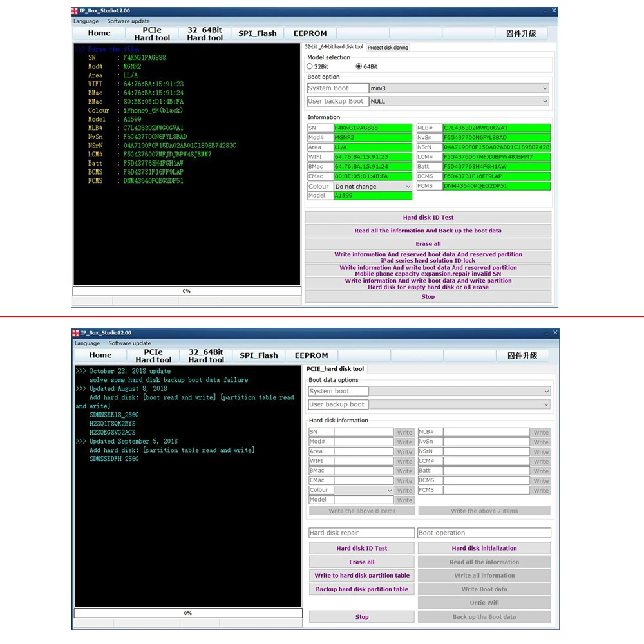Screen dimensions: 644x644
Task: Expand System boot dropdown in bottom window
Action: (460, 391)
